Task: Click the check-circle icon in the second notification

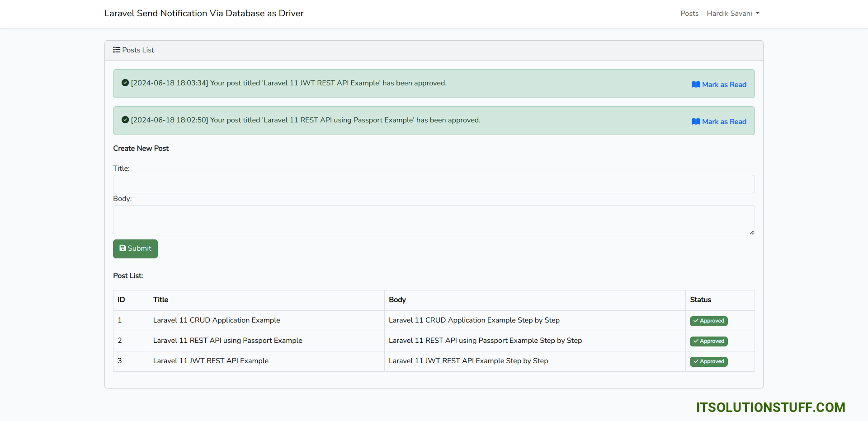Action: pos(125,120)
